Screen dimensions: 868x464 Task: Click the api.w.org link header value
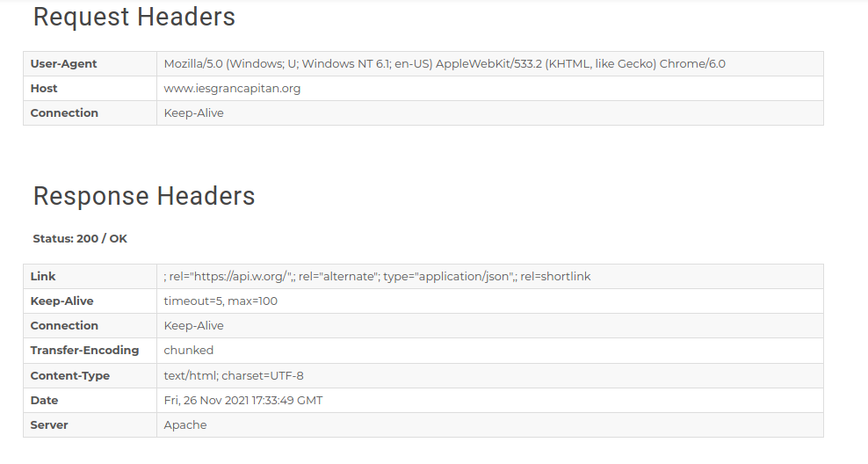pyautogui.click(x=377, y=276)
